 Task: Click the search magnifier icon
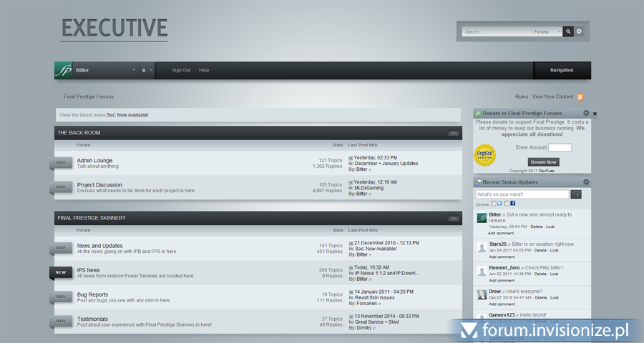click(568, 31)
